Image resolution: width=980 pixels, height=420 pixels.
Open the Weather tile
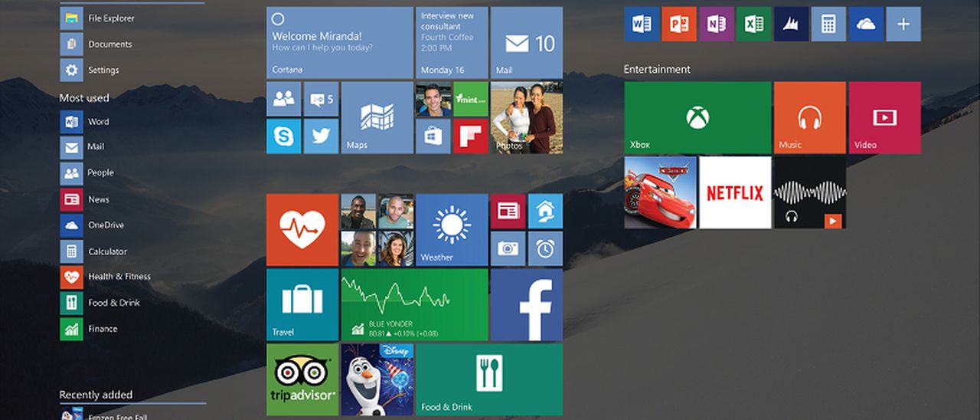pos(452,230)
